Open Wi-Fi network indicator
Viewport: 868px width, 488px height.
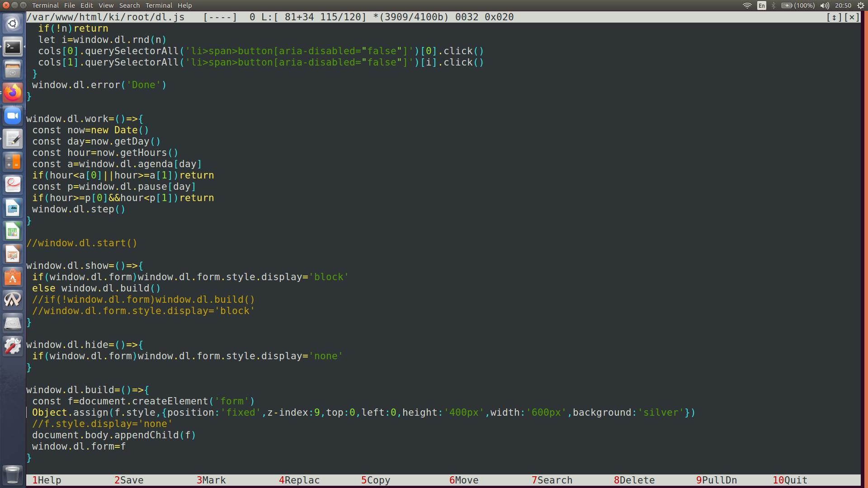tap(747, 5)
